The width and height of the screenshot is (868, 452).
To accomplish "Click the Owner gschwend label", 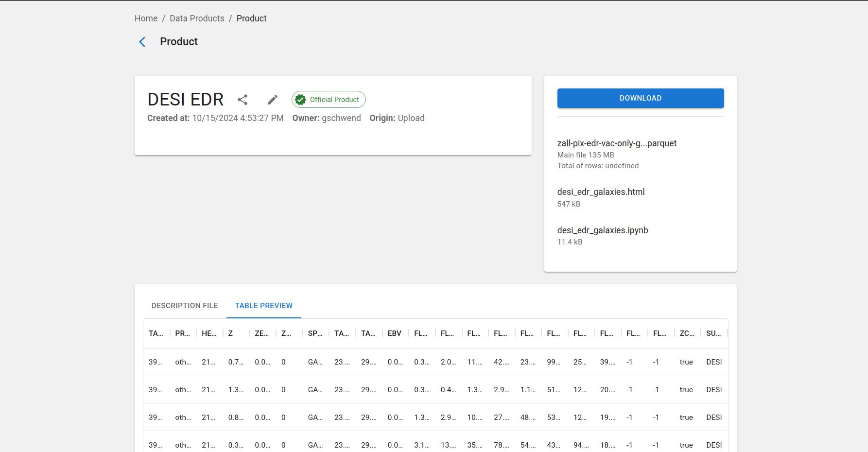I will (327, 118).
